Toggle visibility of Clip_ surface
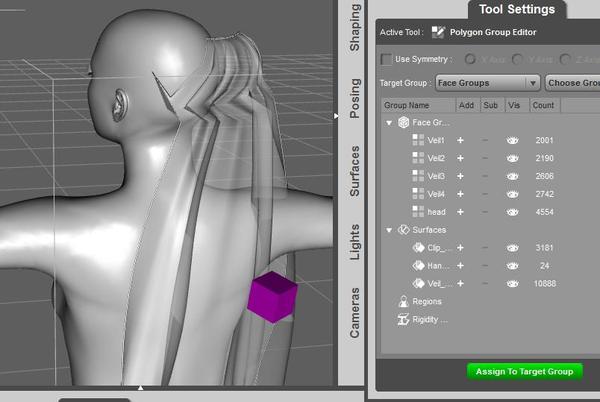Screen dimensions: 600x402 (512, 248)
